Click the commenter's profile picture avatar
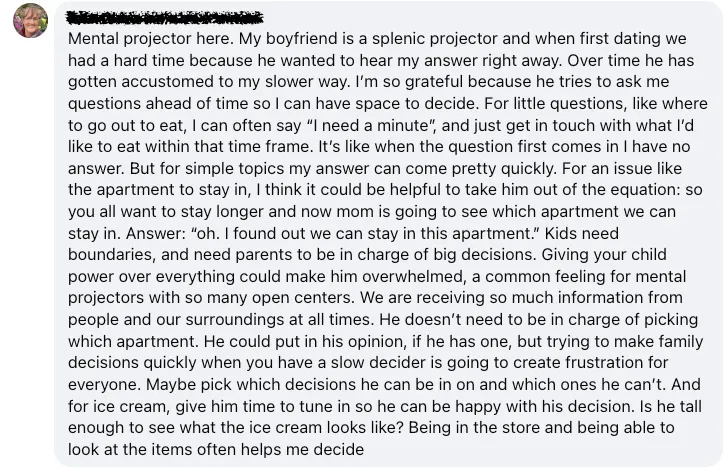This screenshot has height=468, width=725. 30,20
